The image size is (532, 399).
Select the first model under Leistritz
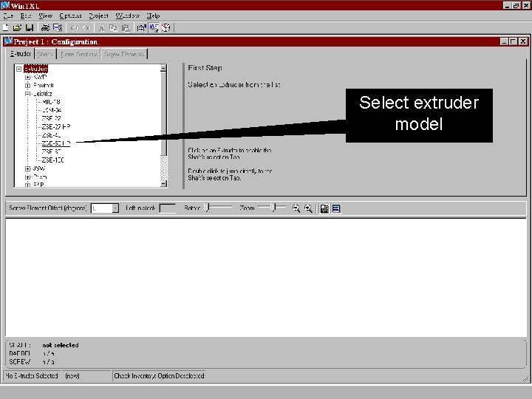[x=51, y=102]
